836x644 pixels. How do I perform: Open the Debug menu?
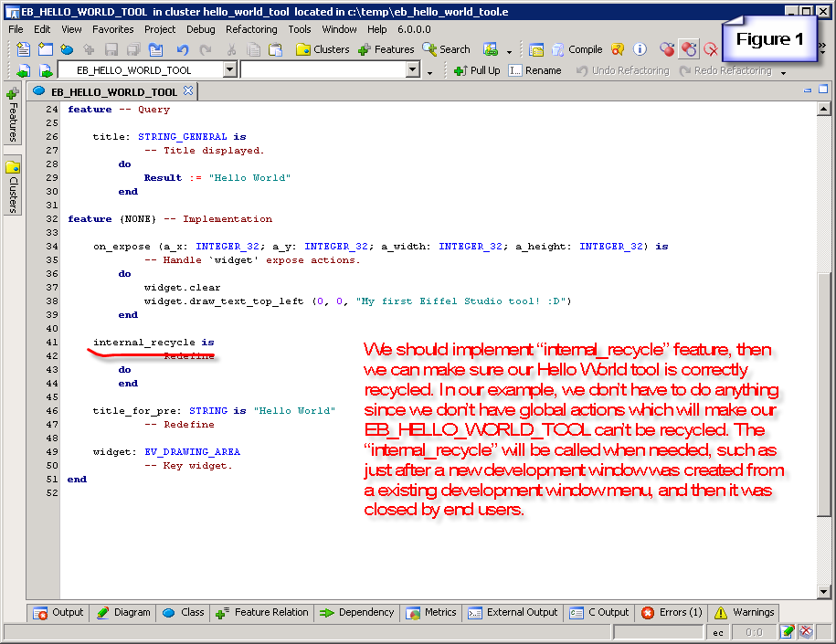[x=200, y=29]
